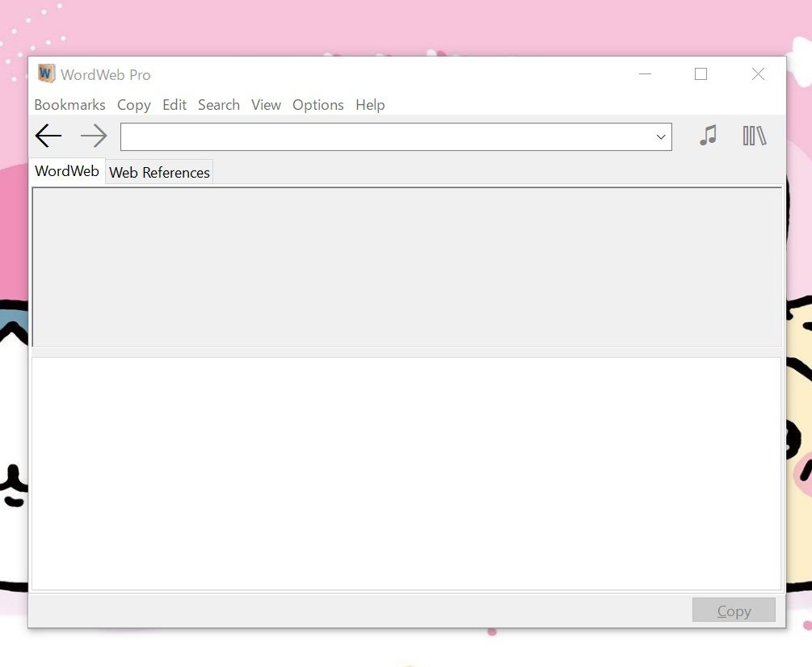
Task: Go back with the left arrow icon
Action: [48, 136]
